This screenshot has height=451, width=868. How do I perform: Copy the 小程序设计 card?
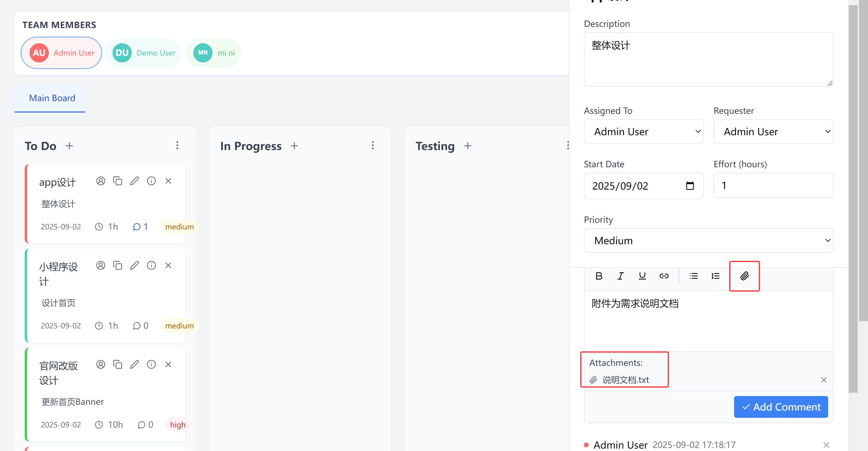tap(117, 265)
